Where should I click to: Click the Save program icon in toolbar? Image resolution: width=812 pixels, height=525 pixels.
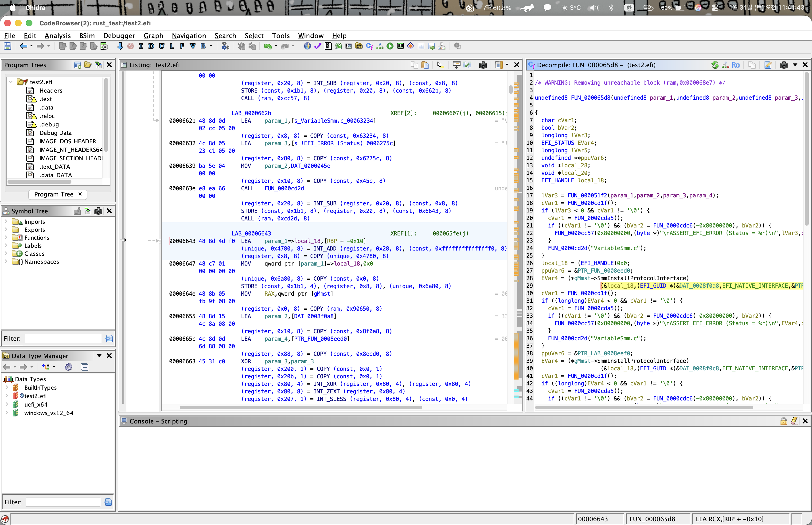tap(8, 46)
